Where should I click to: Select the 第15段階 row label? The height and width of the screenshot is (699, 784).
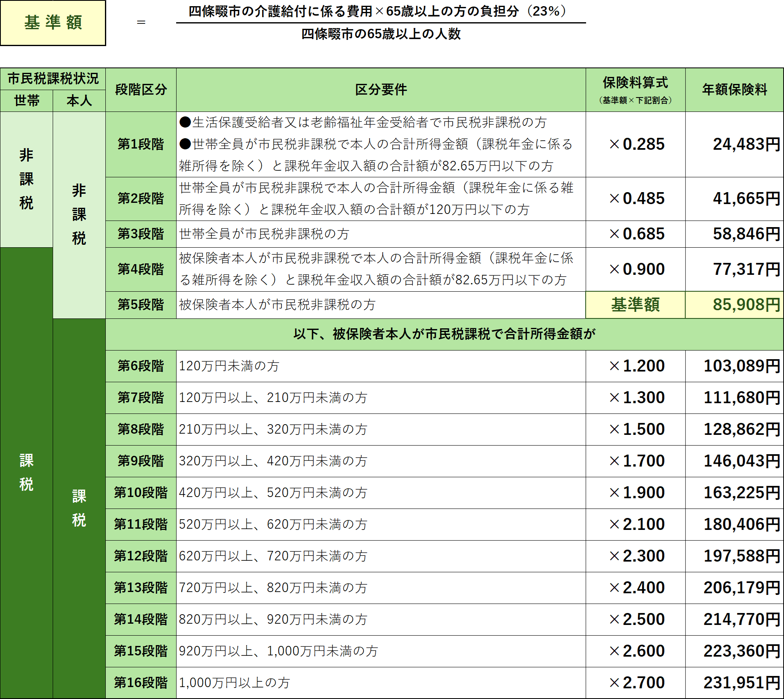(141, 651)
